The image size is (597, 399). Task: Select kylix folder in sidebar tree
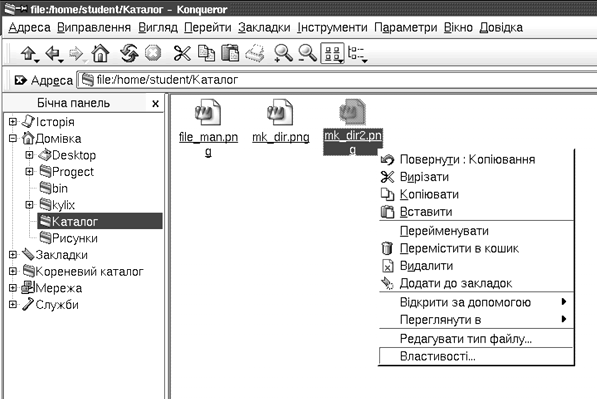point(57,205)
